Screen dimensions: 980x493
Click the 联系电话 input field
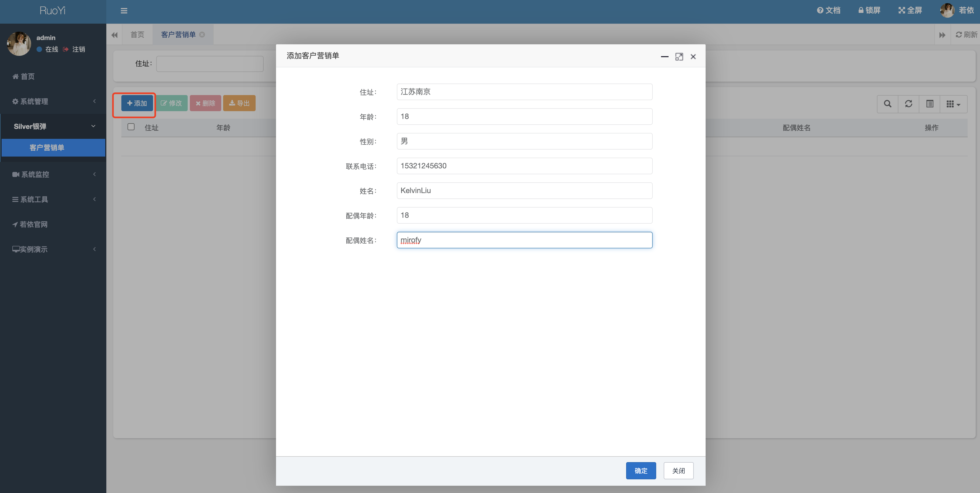pyautogui.click(x=524, y=166)
